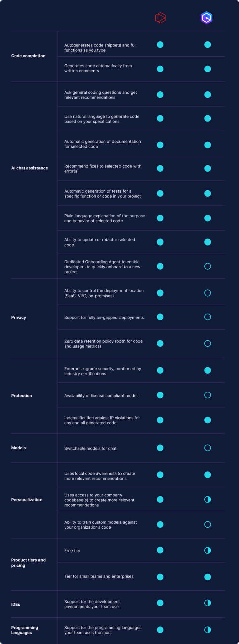Click the Personalization category heading

27,500
